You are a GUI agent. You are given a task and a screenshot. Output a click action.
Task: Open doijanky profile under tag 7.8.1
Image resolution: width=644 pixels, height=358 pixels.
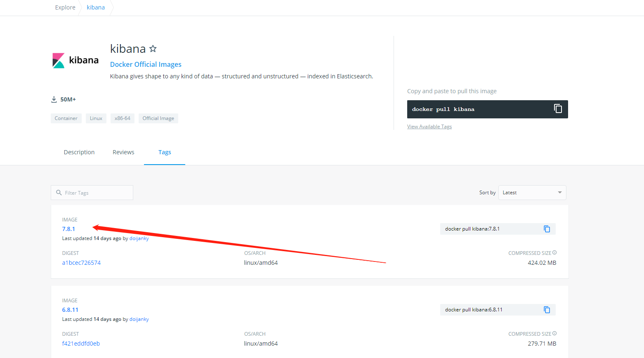(139, 238)
